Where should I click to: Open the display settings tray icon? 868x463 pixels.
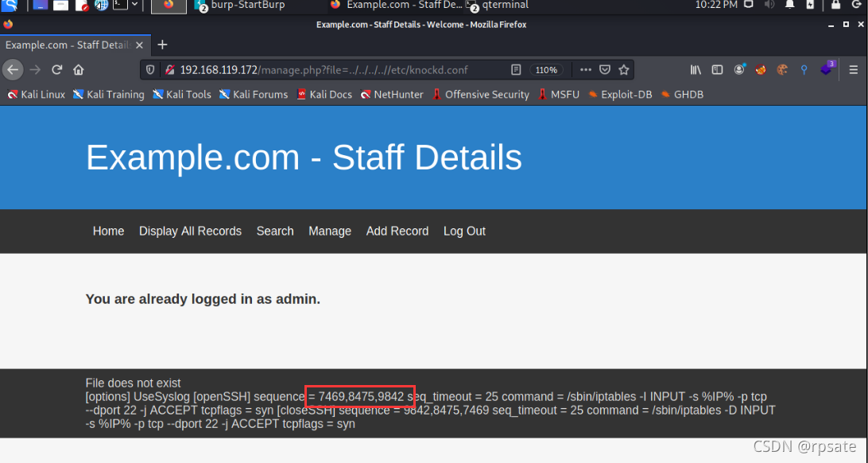749,5
